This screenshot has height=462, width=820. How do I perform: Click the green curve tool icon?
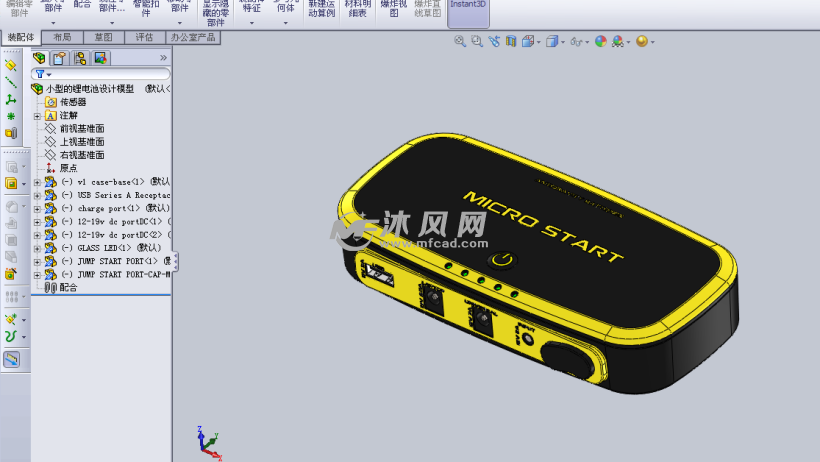10,336
